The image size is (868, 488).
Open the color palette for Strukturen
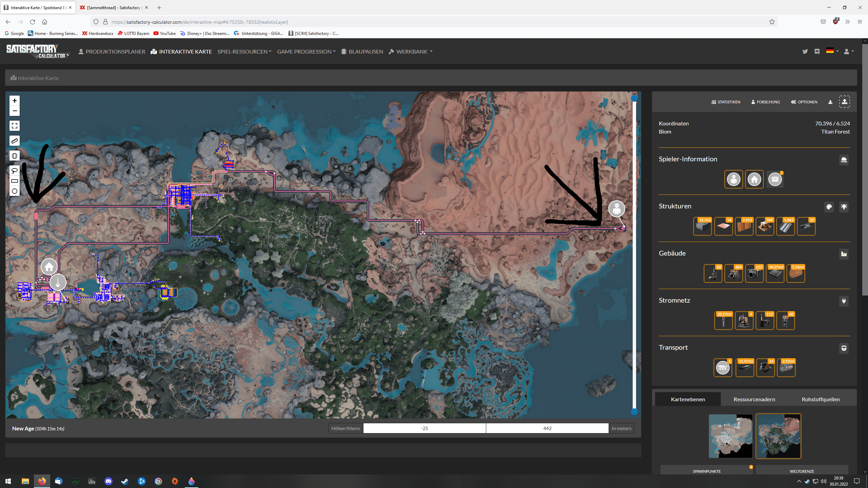click(829, 207)
